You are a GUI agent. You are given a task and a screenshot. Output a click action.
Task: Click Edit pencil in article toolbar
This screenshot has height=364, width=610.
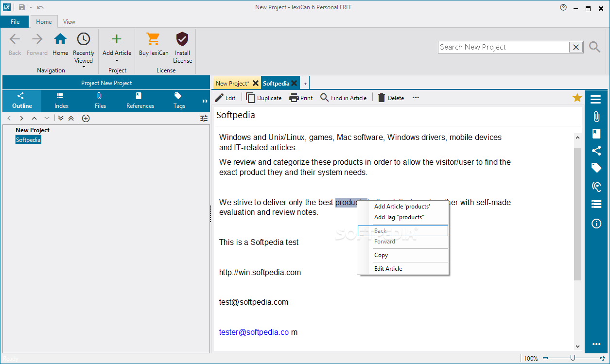click(x=225, y=98)
